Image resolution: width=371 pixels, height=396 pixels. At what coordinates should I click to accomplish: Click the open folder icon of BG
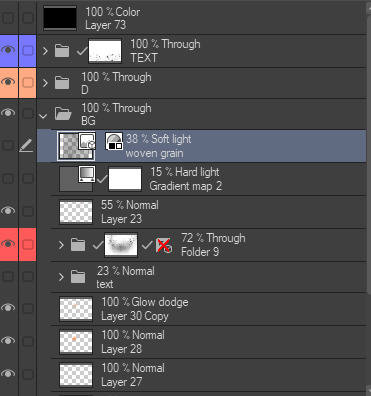point(63,114)
